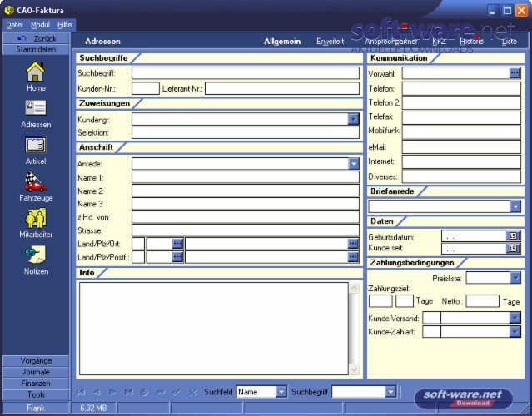Click the Zurück back arrow button
532x416 pixels.
click(36, 38)
